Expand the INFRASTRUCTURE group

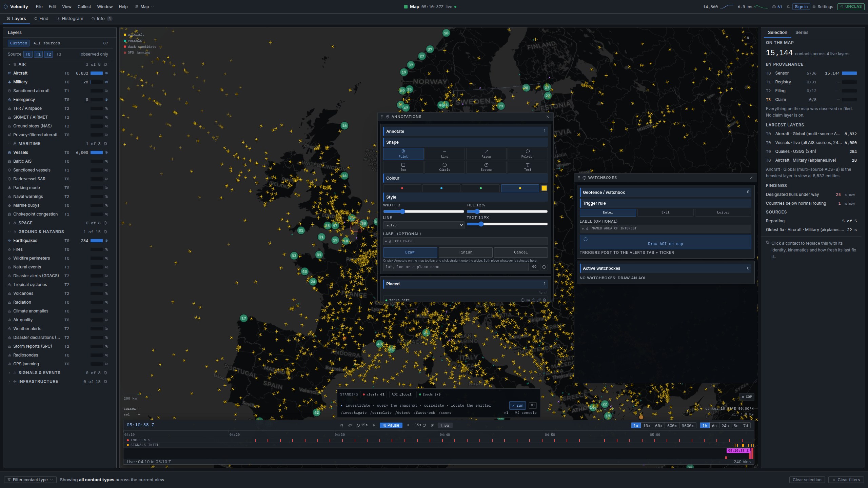coord(9,382)
